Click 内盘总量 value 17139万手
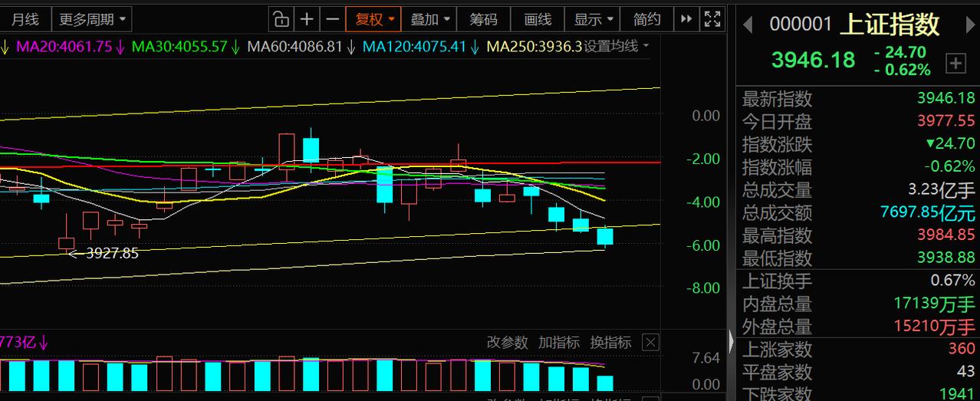Image resolution: width=980 pixels, height=401 pixels. coord(935,304)
